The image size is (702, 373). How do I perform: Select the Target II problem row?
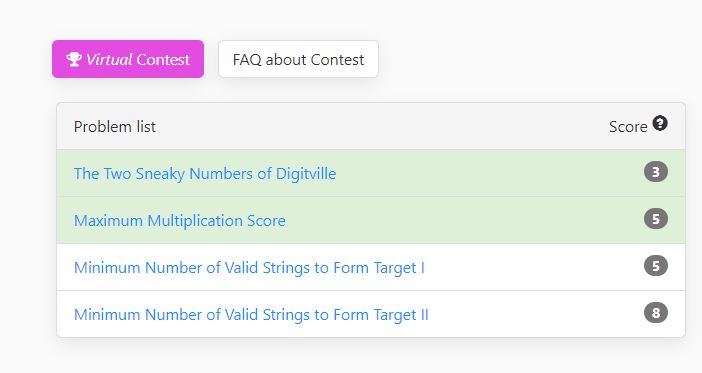click(371, 314)
